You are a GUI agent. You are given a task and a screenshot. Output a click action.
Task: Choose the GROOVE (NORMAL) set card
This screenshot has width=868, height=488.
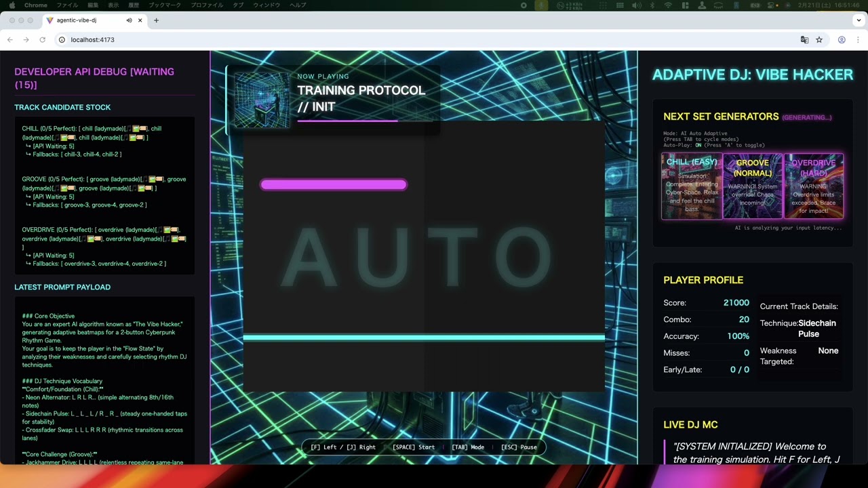[753, 186]
